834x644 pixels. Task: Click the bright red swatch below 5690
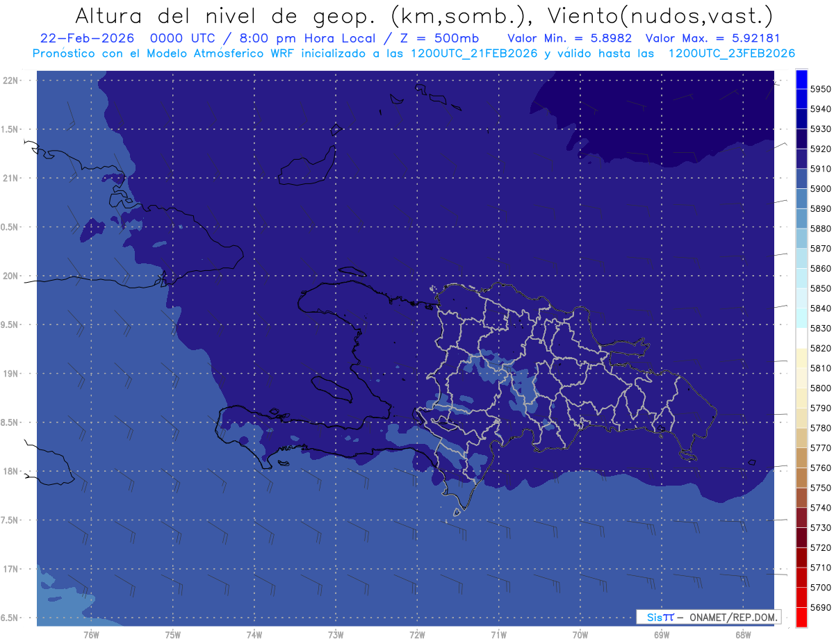(x=801, y=618)
